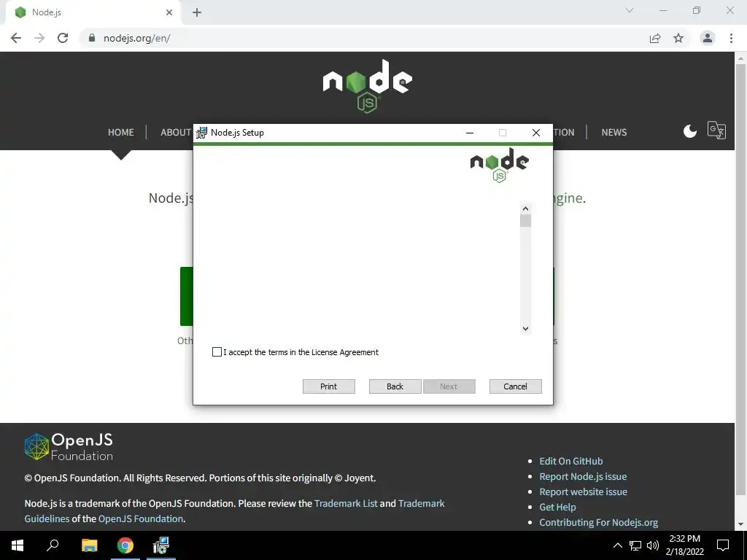
Task: Click the Print button in setup
Action: (329, 386)
